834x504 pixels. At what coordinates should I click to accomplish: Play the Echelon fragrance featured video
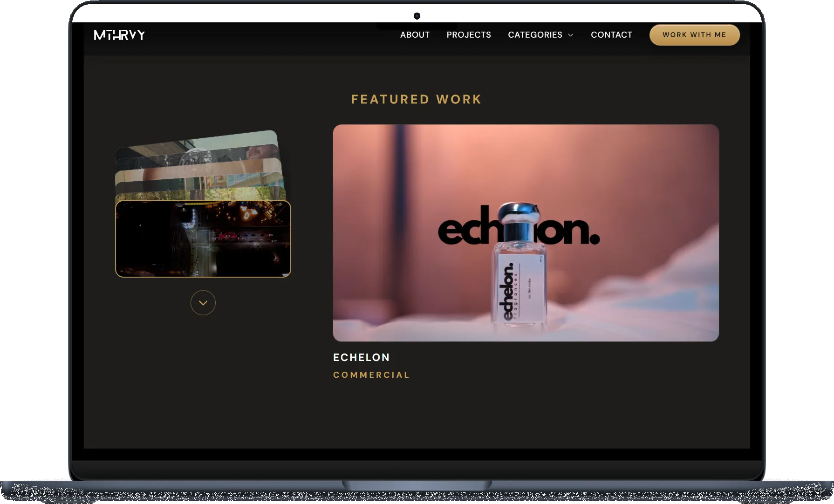click(526, 233)
